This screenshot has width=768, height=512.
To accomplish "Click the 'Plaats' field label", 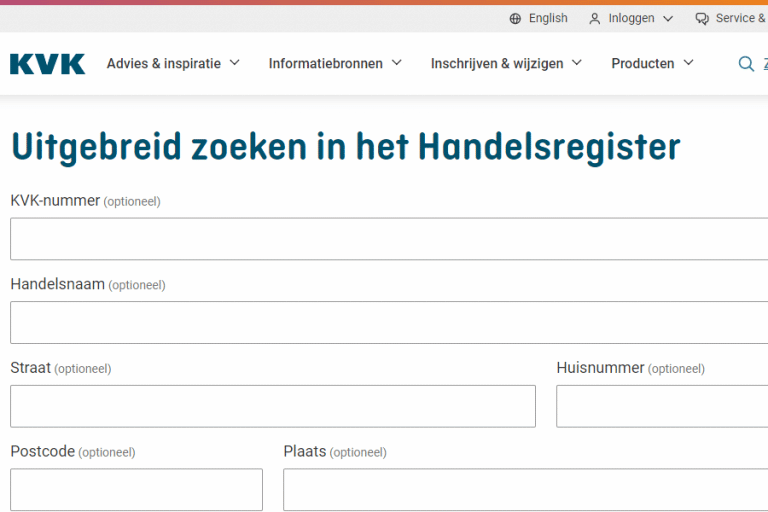I will coord(305,451).
